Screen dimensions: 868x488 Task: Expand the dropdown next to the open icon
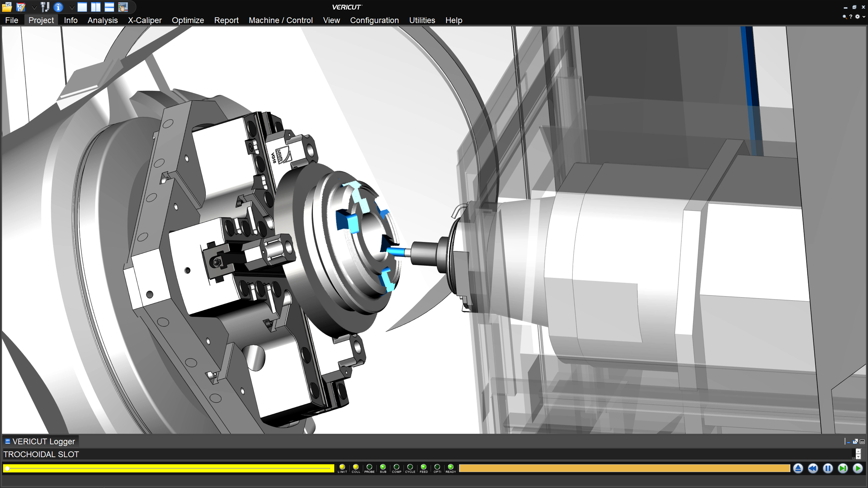pos(34,7)
